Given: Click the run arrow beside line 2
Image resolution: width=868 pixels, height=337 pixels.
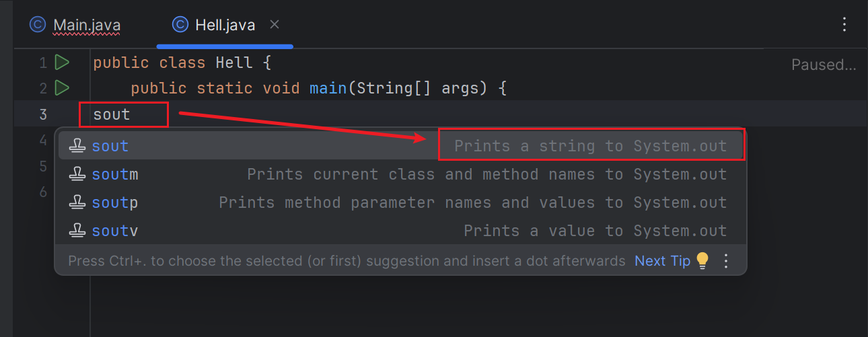Looking at the screenshot, I should [x=62, y=87].
